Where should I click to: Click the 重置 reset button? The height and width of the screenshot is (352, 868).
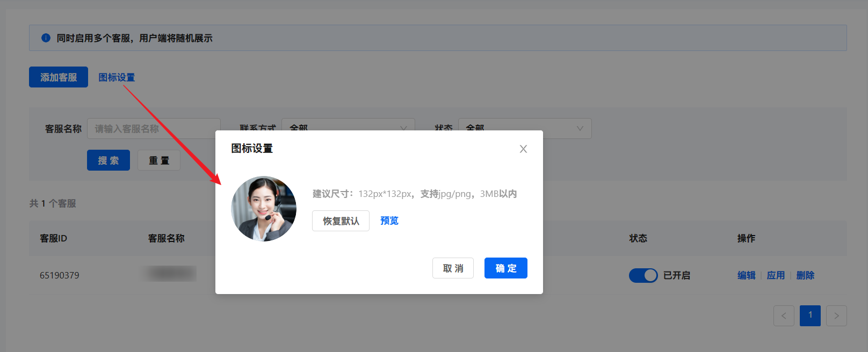click(x=159, y=160)
